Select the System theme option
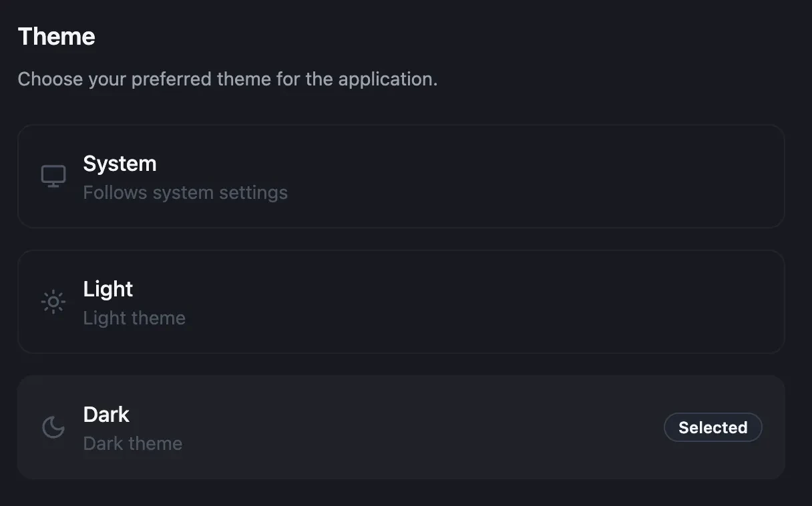 point(401,176)
